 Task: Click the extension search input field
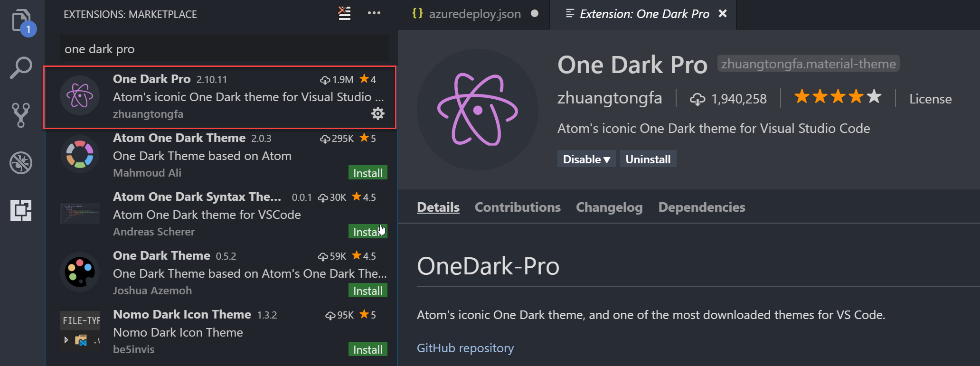(223, 48)
